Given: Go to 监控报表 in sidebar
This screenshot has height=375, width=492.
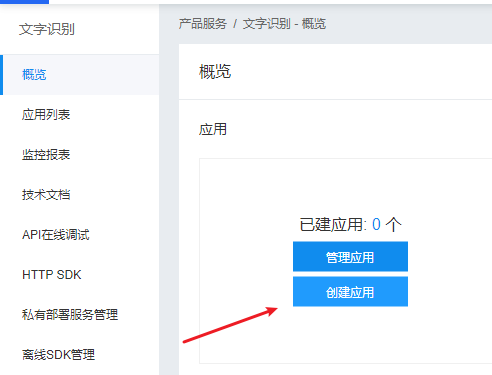Looking at the screenshot, I should point(79,155).
